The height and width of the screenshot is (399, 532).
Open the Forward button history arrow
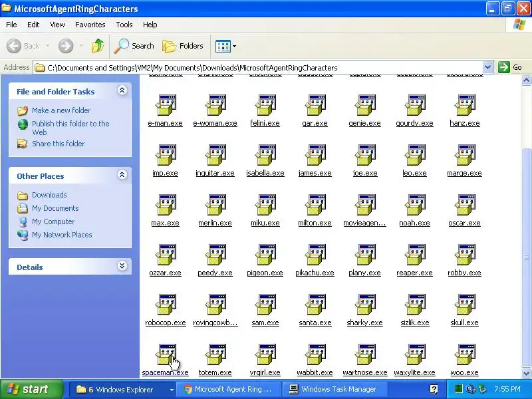(81, 46)
